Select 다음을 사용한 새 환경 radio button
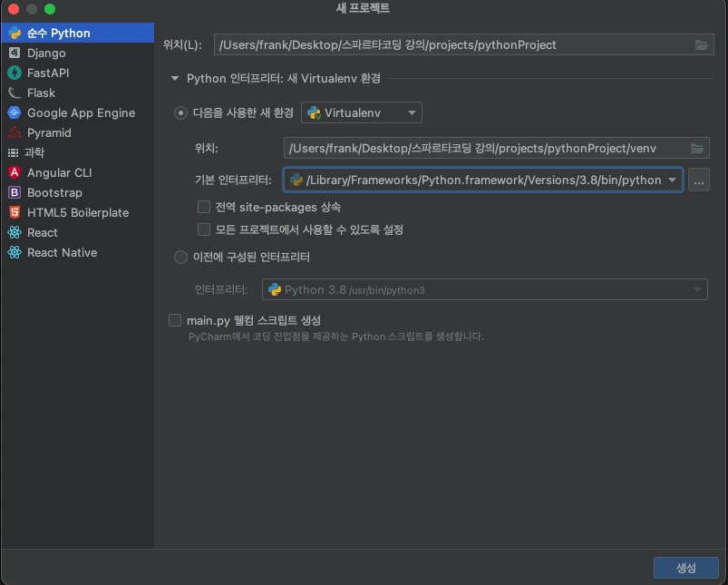 tap(180, 112)
